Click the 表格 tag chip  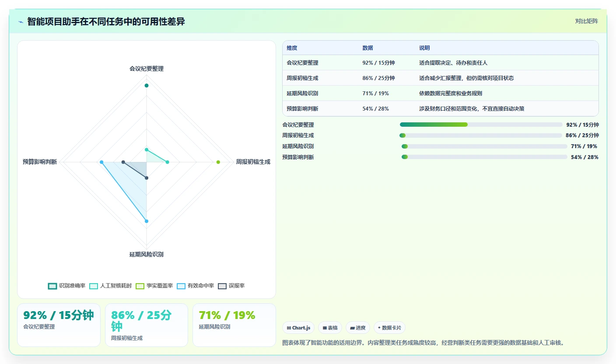330,328
